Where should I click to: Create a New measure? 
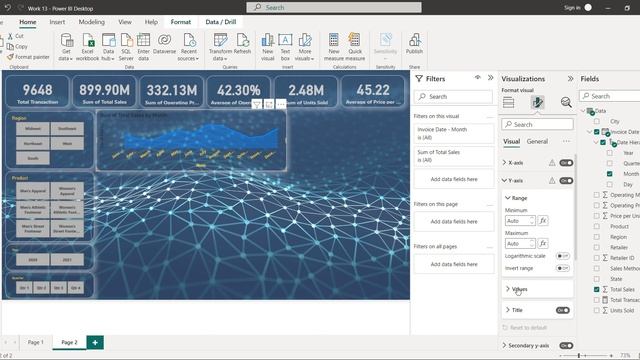point(333,47)
